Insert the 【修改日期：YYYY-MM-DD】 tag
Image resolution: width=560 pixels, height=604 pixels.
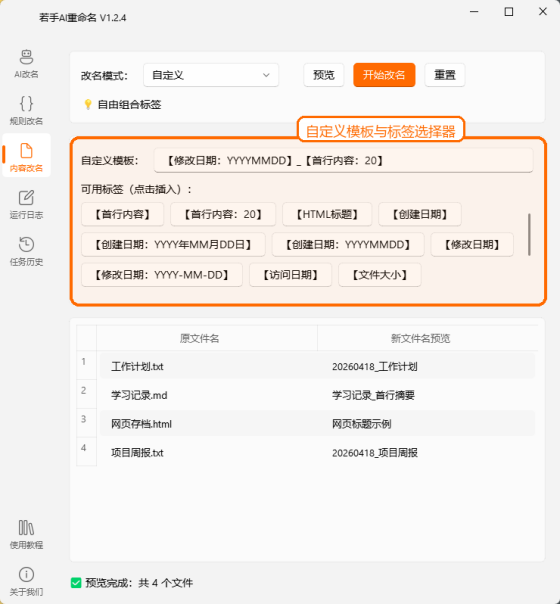tap(162, 275)
